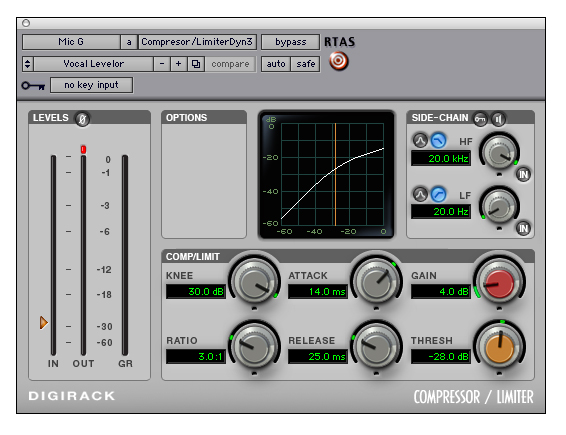This screenshot has width=566, height=435.
Task: Select the LF high-pass filter shape icon
Action: 438,195
